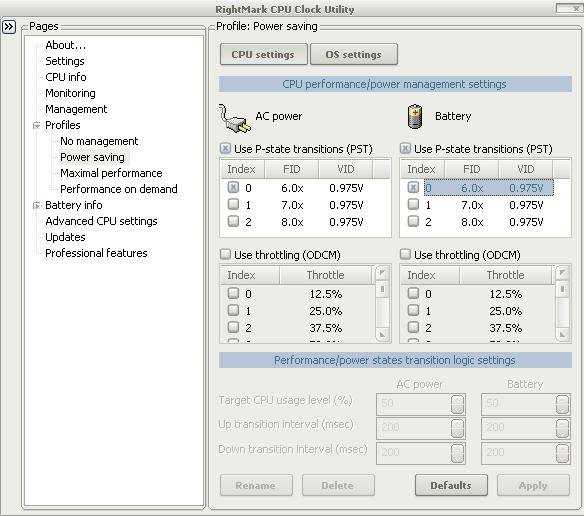Open the Management page
The height and width of the screenshot is (516, 586).
tap(76, 109)
